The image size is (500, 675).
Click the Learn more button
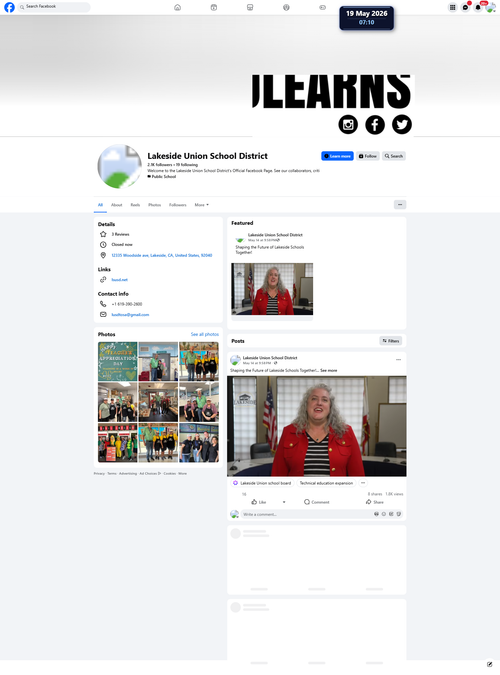tap(337, 156)
